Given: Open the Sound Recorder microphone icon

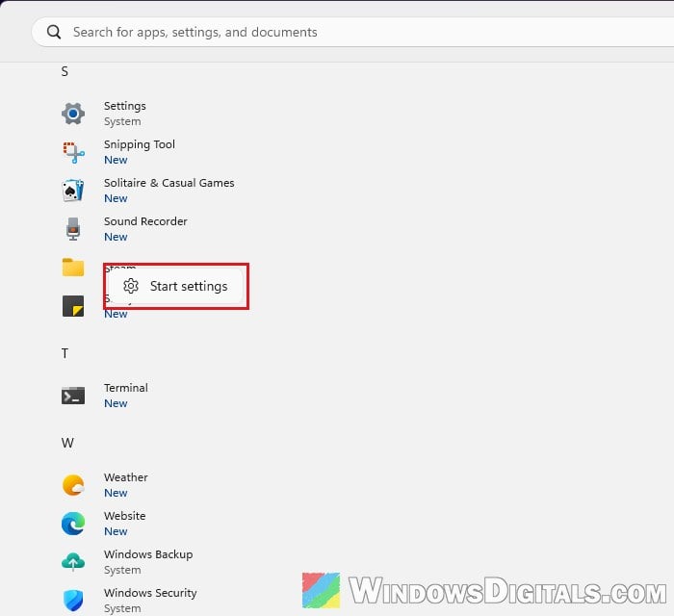Looking at the screenshot, I should click(x=73, y=228).
